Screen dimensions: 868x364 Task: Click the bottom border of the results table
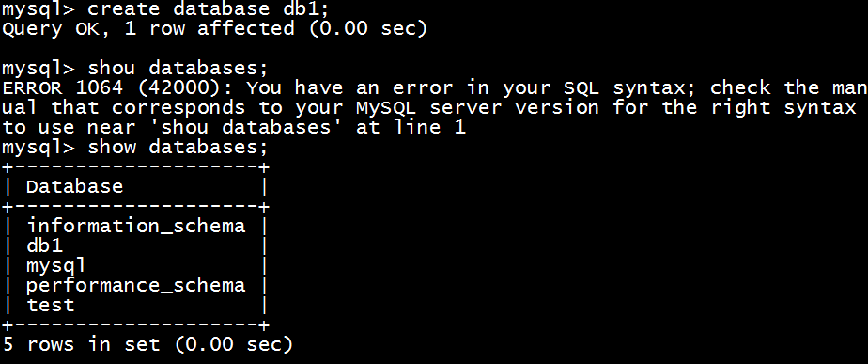tap(135, 324)
